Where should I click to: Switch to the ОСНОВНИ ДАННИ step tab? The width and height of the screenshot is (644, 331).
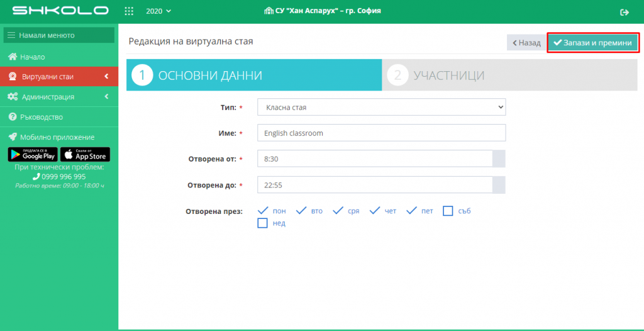click(x=254, y=76)
